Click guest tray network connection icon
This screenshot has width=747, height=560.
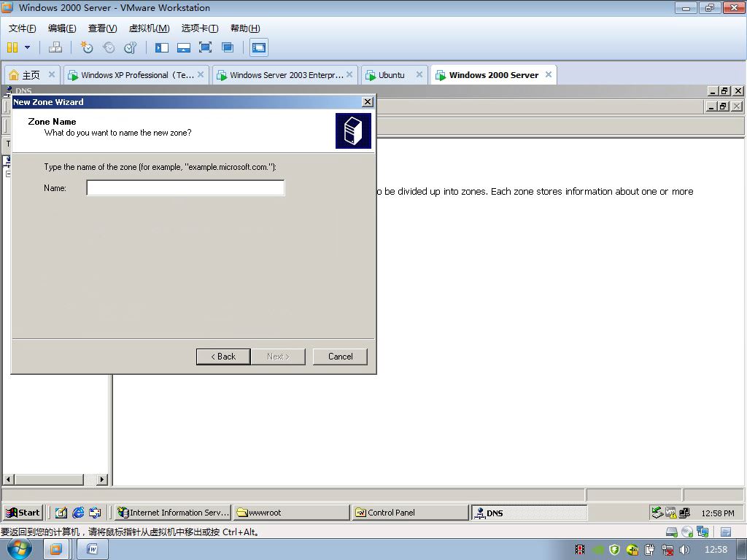[x=657, y=513]
